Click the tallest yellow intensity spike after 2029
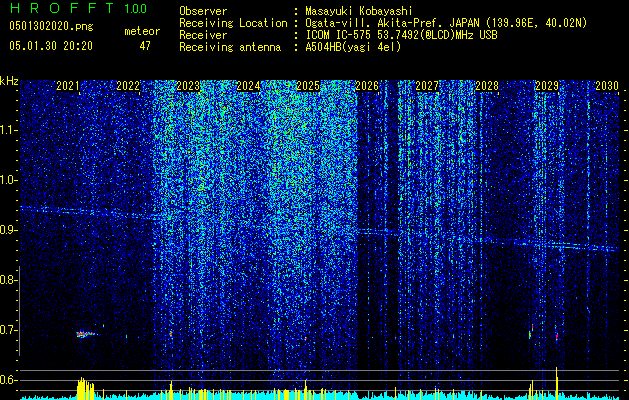The image size is (629, 400). click(556, 383)
